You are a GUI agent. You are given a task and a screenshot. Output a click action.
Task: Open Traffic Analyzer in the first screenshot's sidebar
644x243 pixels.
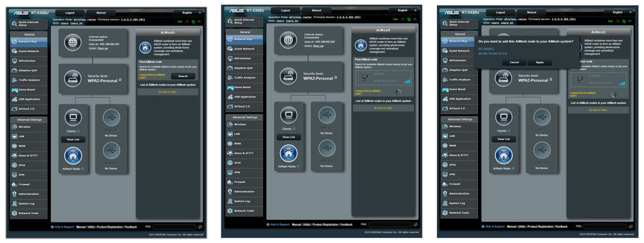click(29, 80)
